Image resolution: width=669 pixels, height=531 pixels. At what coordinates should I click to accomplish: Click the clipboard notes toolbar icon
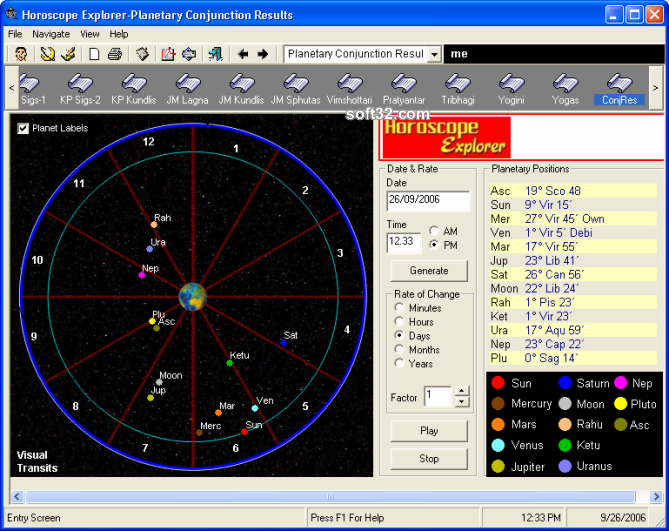[x=142, y=54]
